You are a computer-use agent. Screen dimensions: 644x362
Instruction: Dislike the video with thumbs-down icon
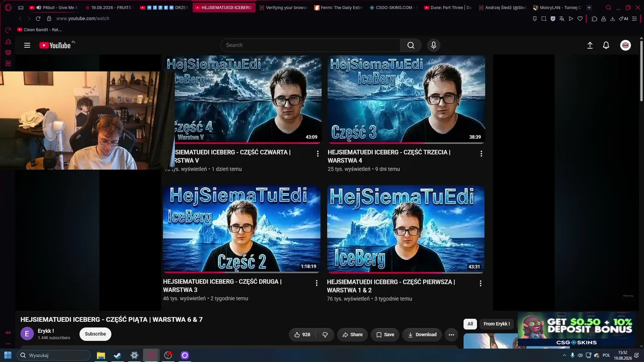(325, 334)
